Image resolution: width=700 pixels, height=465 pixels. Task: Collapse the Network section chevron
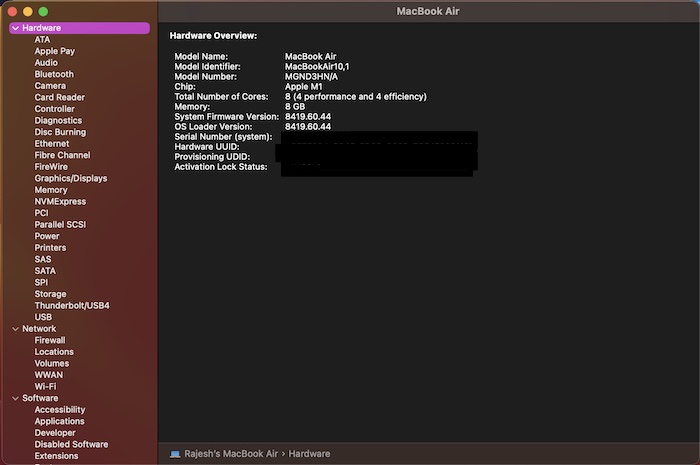(16, 329)
